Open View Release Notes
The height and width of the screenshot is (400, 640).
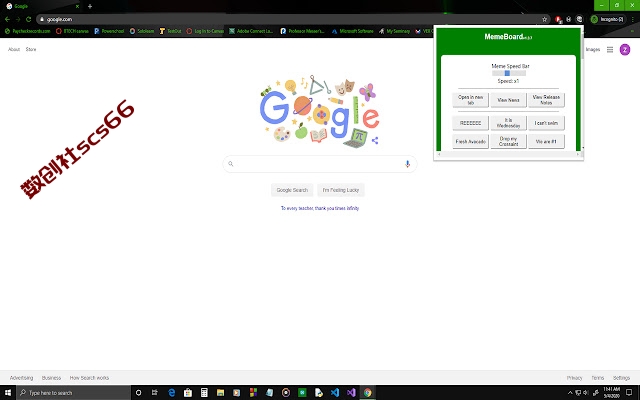click(x=546, y=100)
